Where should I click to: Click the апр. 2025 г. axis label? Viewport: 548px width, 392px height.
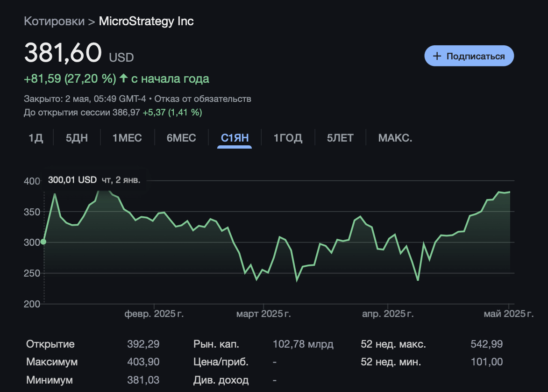388,314
